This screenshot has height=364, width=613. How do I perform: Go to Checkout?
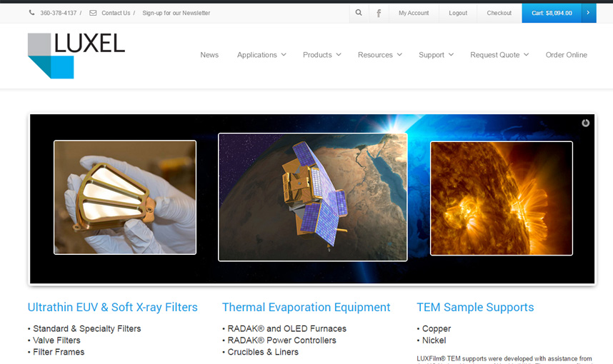tap(499, 13)
